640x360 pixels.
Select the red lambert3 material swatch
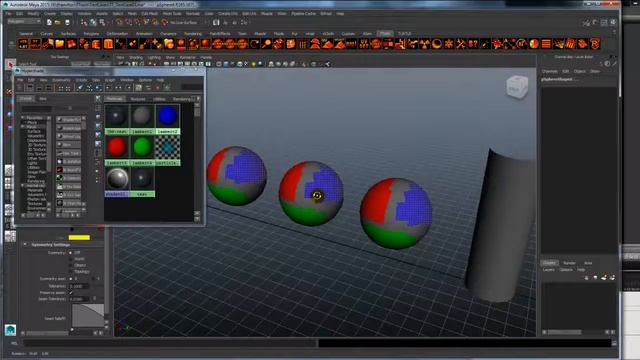click(x=117, y=147)
